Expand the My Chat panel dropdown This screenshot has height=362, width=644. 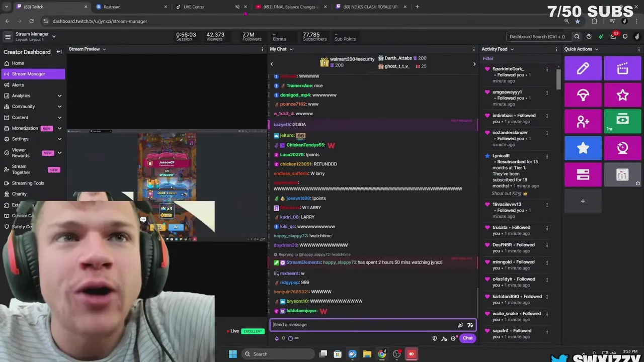pos(291,49)
